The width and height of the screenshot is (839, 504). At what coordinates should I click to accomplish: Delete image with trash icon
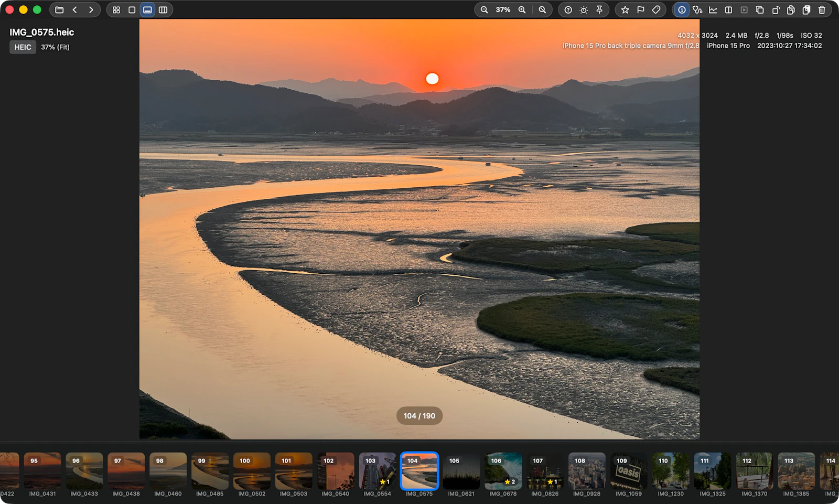[822, 10]
